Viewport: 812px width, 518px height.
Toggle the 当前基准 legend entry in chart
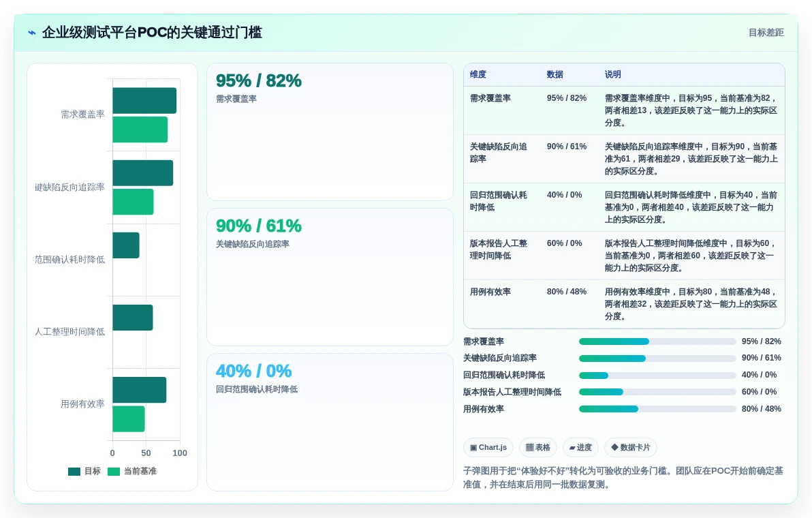[131, 472]
